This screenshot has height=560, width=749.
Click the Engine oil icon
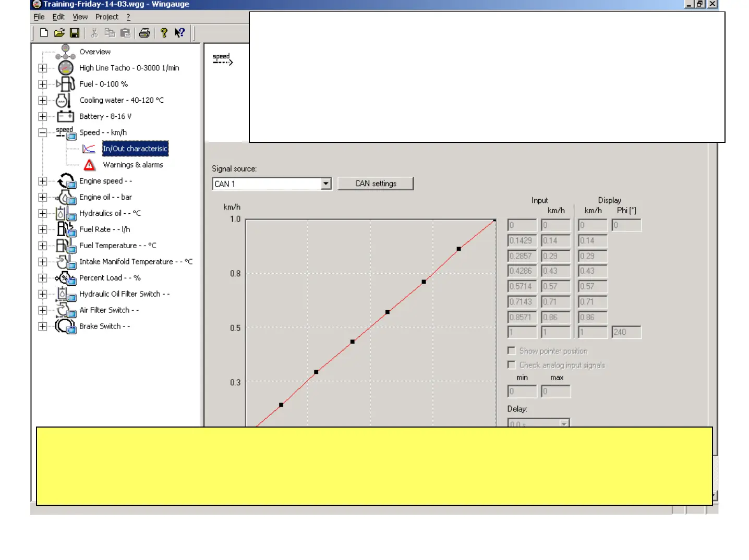click(66, 197)
